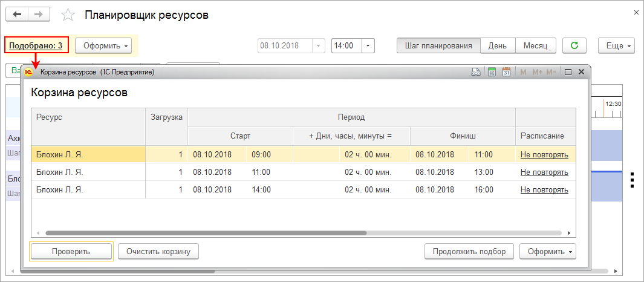
Task: Click the green refresh button
Action: (x=574, y=45)
